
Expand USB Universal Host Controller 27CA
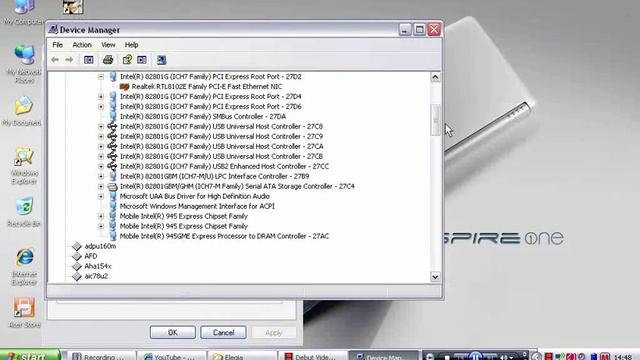(x=101, y=147)
